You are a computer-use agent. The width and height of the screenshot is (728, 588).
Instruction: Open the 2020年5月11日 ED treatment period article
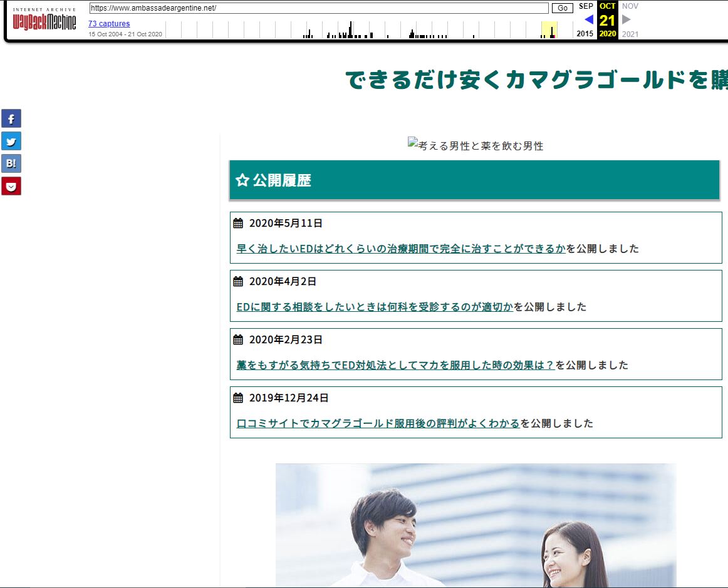[401, 249]
